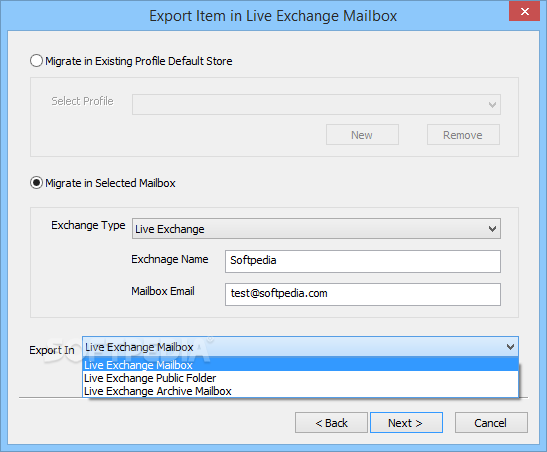
Task: Click the Remove profile button
Action: click(x=463, y=135)
